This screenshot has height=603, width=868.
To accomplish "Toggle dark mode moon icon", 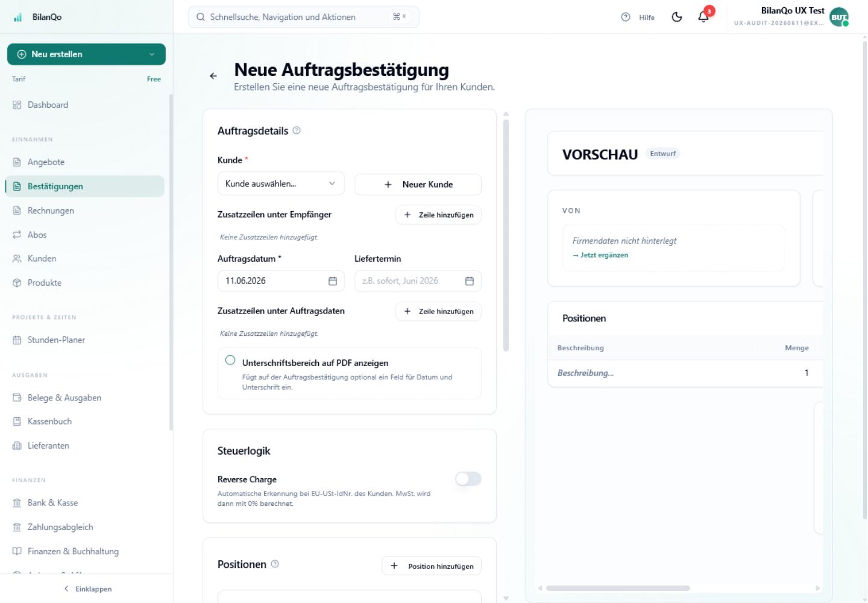I will click(x=677, y=17).
